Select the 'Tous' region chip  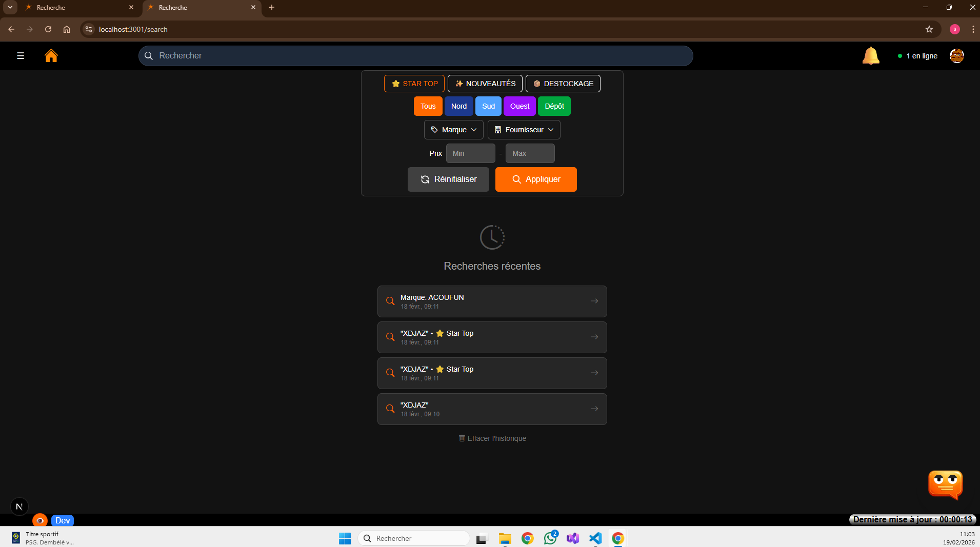coord(428,106)
